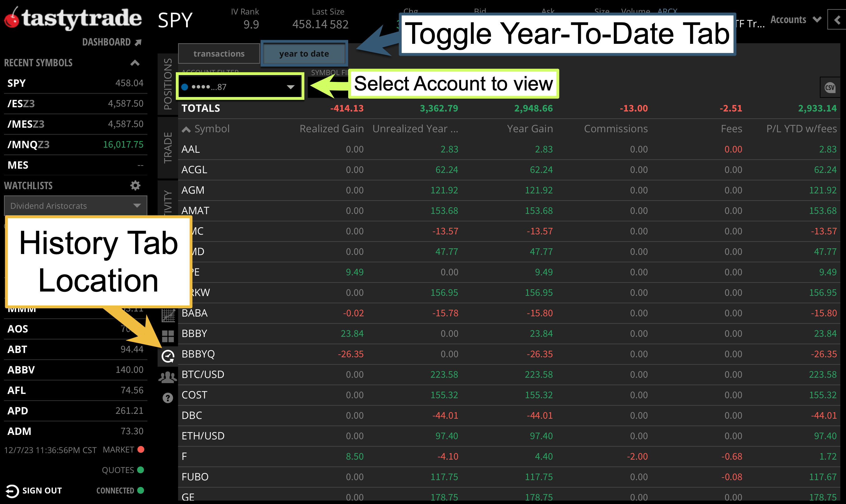Open watchlist settings gear

coord(135,185)
